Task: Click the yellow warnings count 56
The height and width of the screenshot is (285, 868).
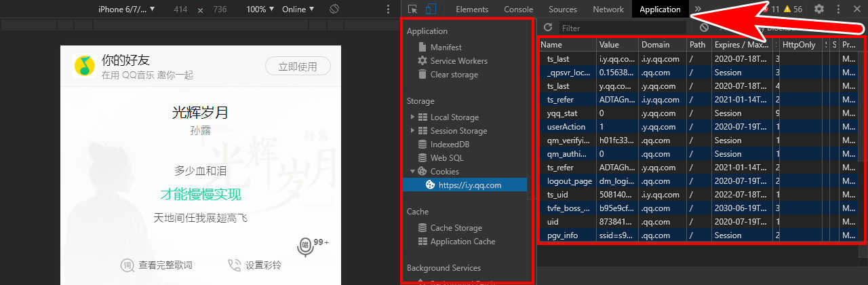Action: pyautogui.click(x=793, y=9)
